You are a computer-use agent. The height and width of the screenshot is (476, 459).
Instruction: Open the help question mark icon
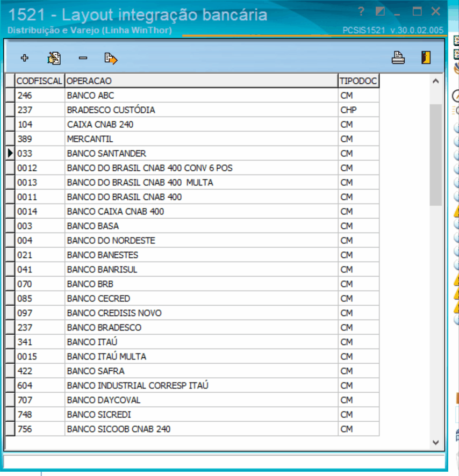point(361,11)
